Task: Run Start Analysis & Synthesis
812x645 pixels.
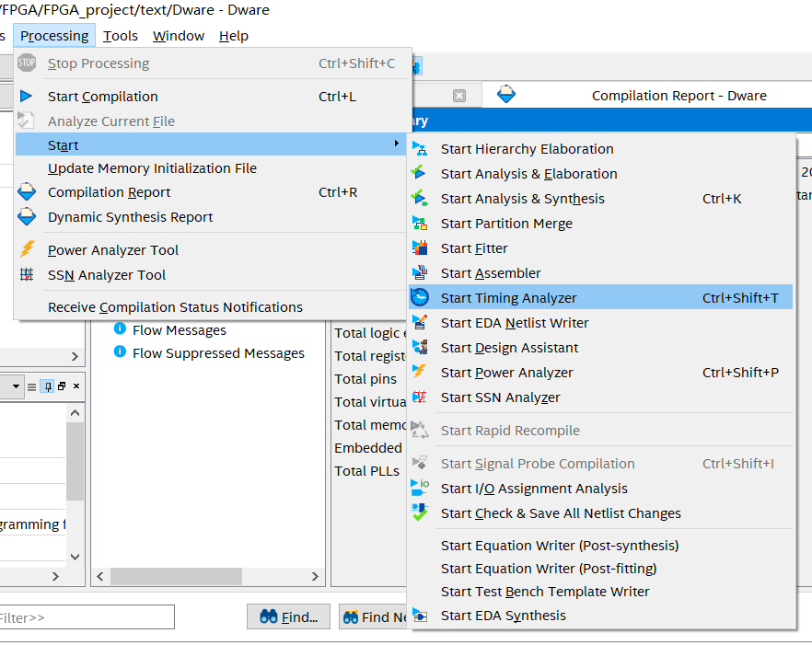Action: (600, 198)
